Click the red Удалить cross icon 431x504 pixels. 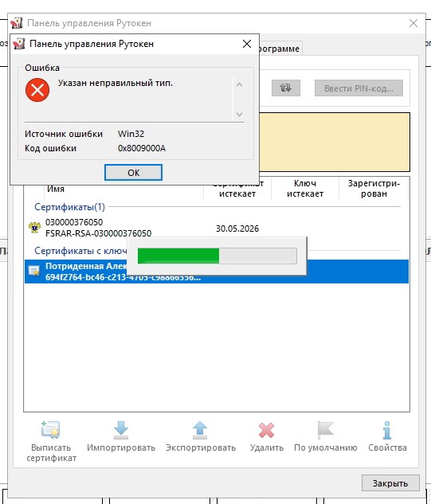267,431
